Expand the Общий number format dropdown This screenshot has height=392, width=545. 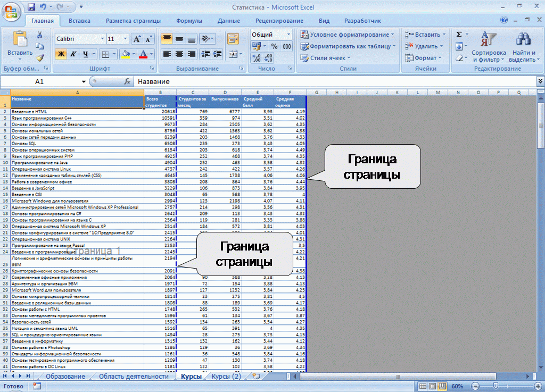click(x=271, y=35)
